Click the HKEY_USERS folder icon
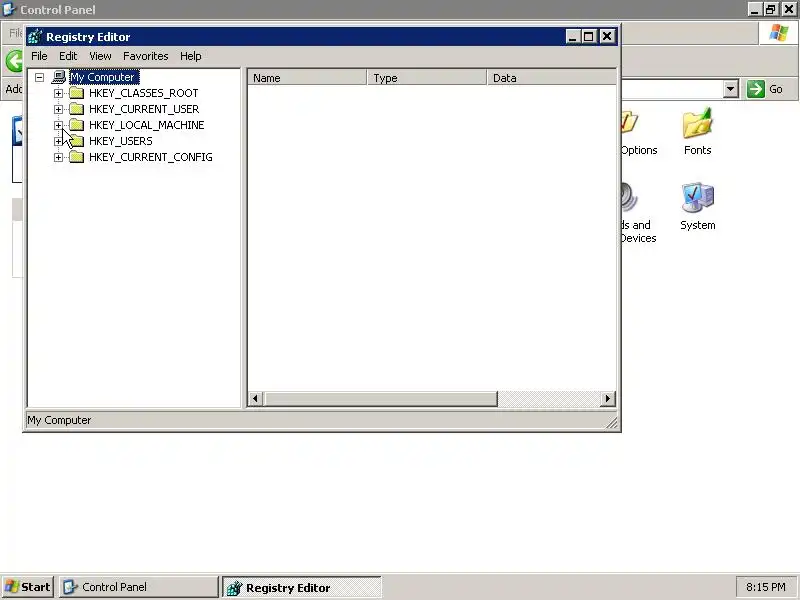800x600 pixels. 77,141
